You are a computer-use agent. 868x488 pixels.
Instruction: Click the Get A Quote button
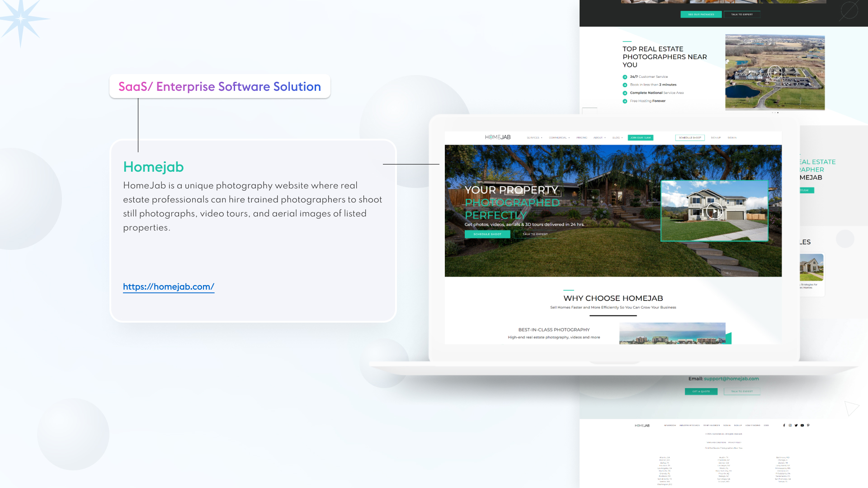[701, 391]
